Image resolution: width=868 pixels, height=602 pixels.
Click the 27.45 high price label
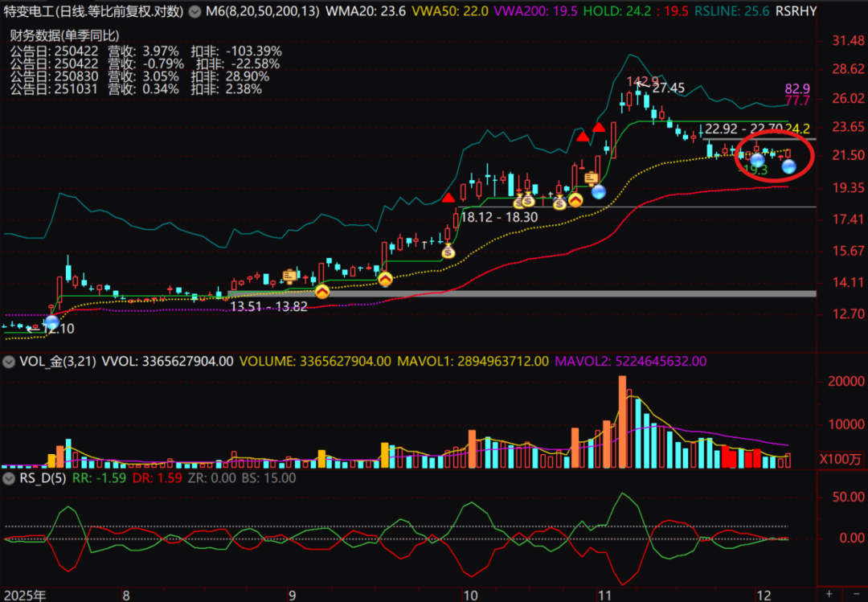(668, 88)
